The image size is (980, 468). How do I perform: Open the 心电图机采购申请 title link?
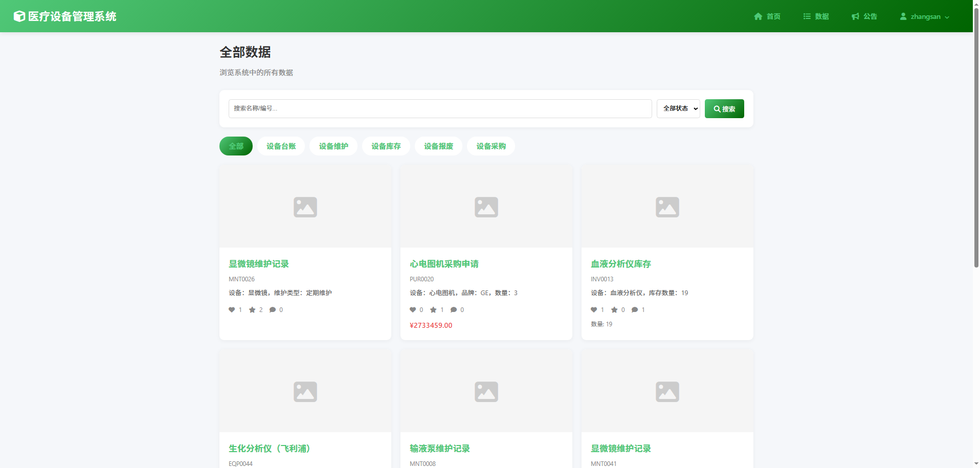tap(444, 264)
